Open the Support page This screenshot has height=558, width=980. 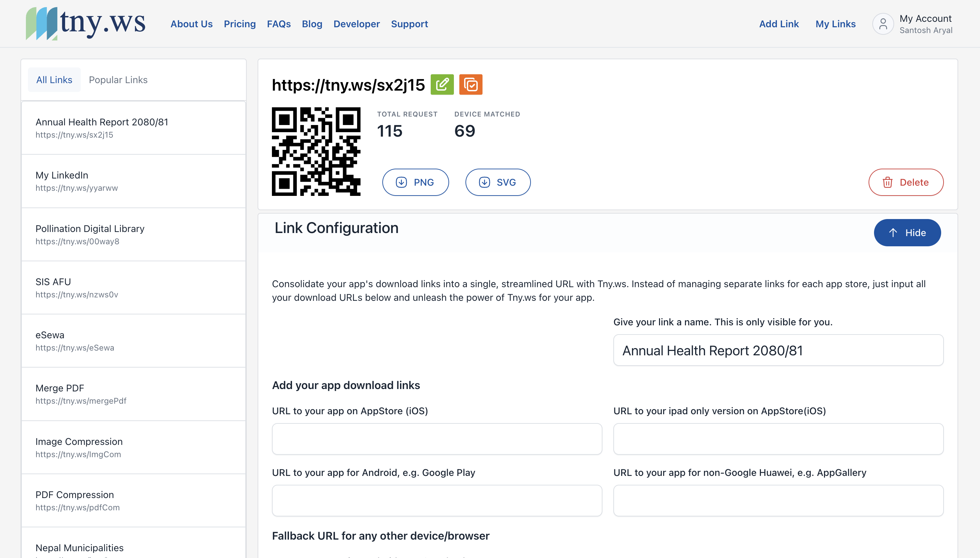tap(409, 24)
